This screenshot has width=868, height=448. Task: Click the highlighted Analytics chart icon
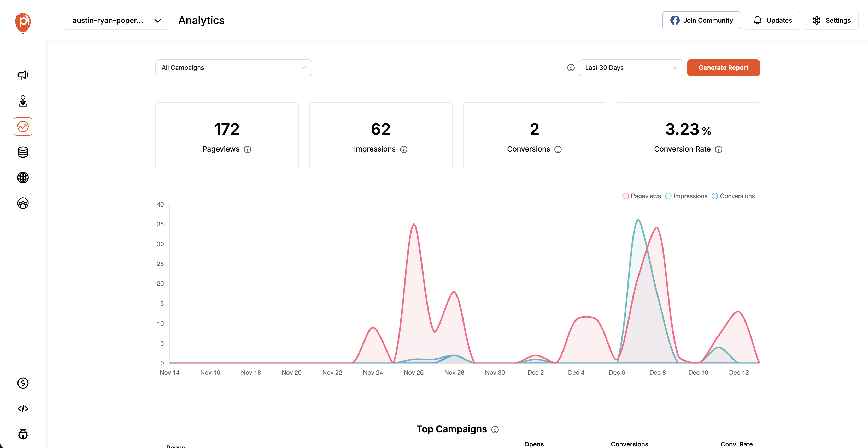22,126
